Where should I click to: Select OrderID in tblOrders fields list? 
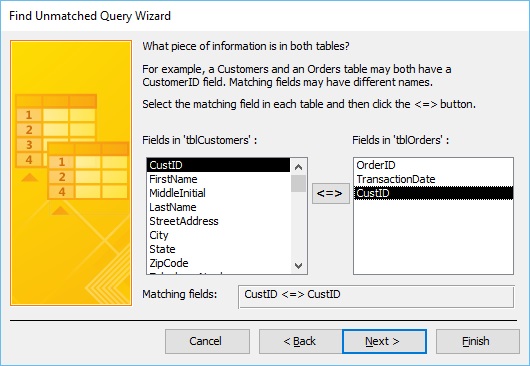[x=433, y=165]
